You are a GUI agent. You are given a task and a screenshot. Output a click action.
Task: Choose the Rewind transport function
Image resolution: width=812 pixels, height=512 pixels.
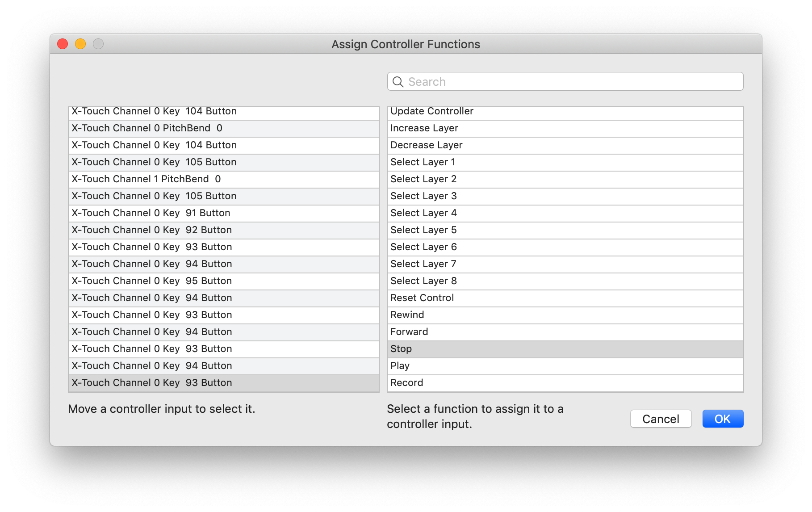pyautogui.click(x=565, y=315)
